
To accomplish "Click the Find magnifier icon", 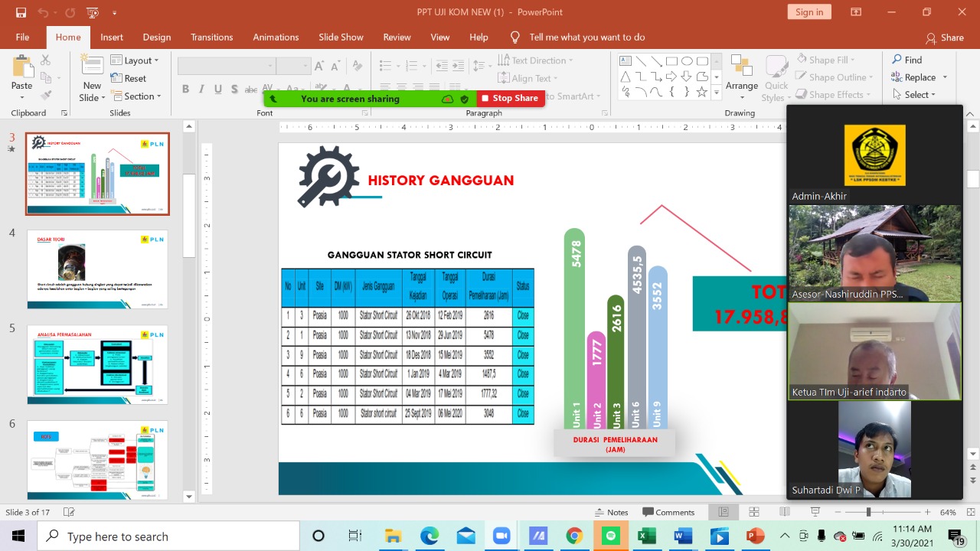I will pos(897,60).
